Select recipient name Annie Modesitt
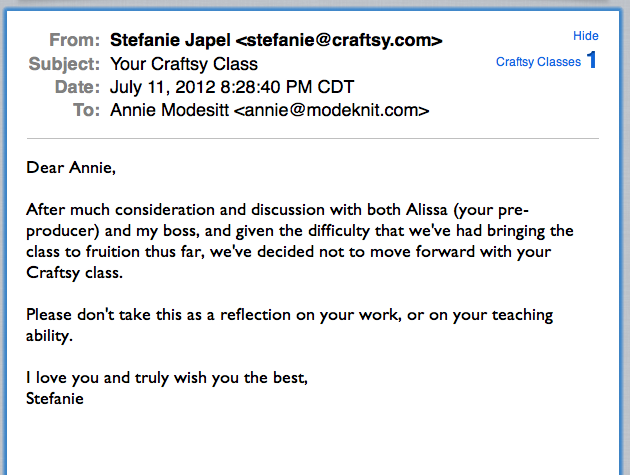630x475 pixels. click(170, 110)
